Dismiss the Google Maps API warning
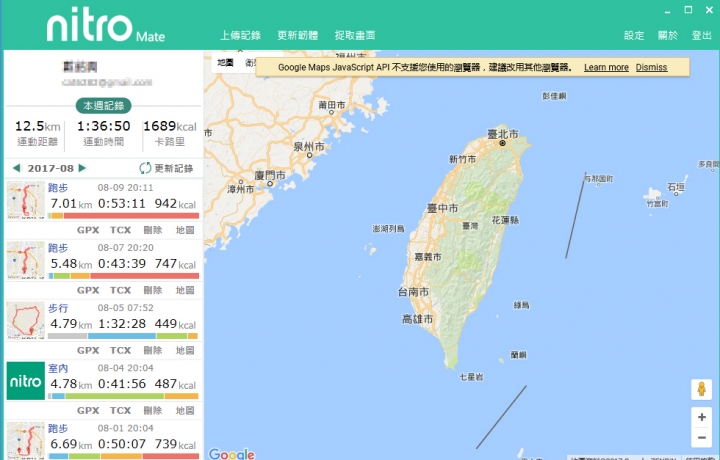Screen dimensions: 720x460 click(x=651, y=67)
